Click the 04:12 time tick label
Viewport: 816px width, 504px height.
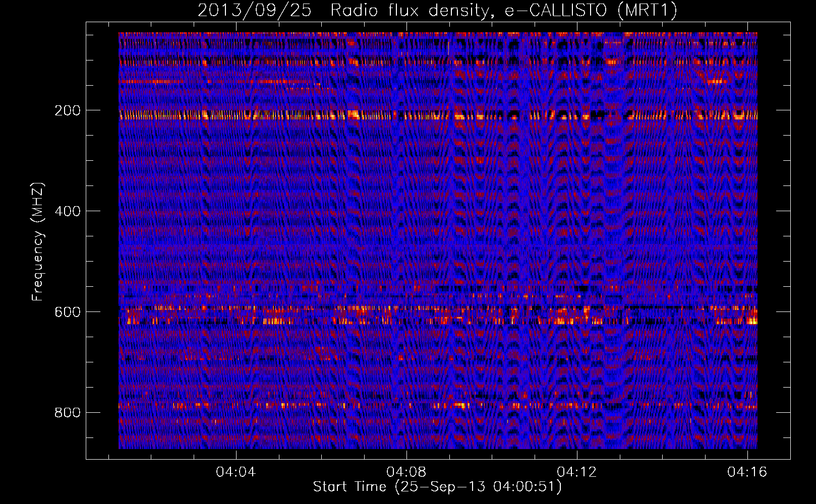click(x=577, y=472)
